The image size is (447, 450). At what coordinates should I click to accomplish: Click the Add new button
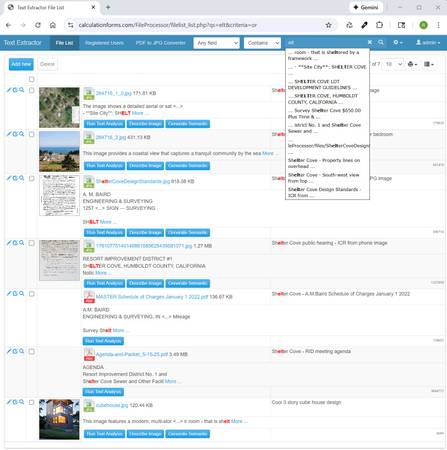click(x=21, y=64)
